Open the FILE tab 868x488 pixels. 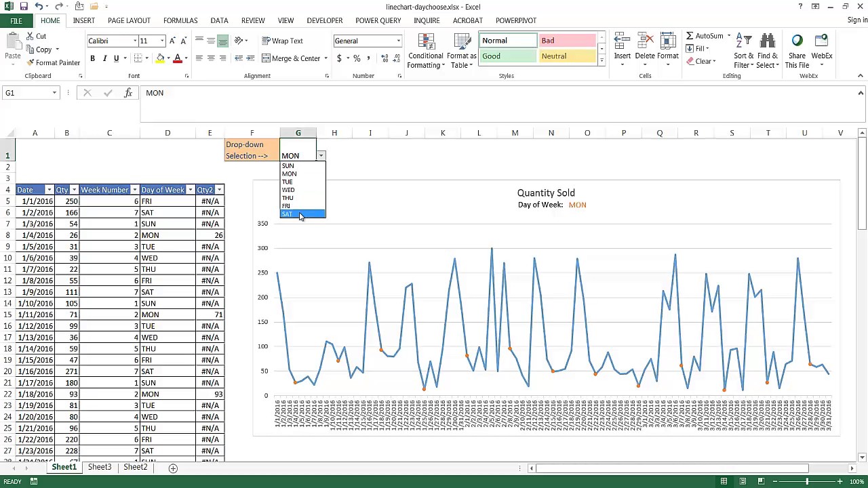(16, 21)
